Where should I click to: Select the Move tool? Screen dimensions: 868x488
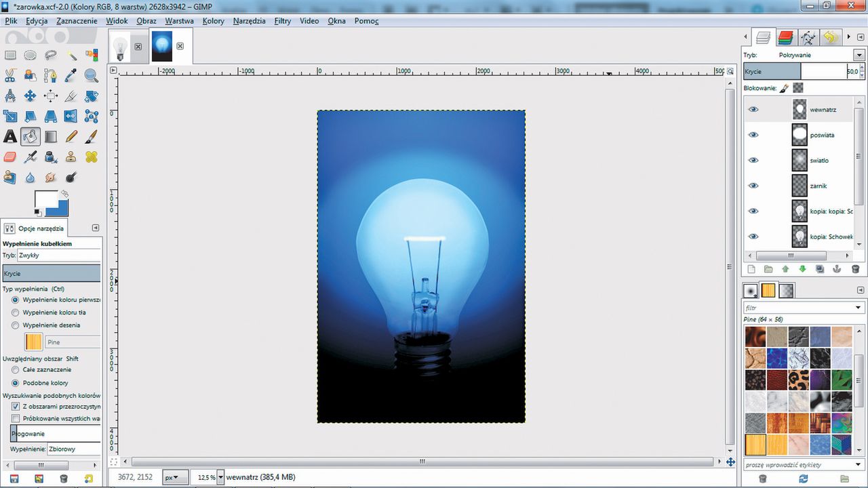click(x=31, y=96)
